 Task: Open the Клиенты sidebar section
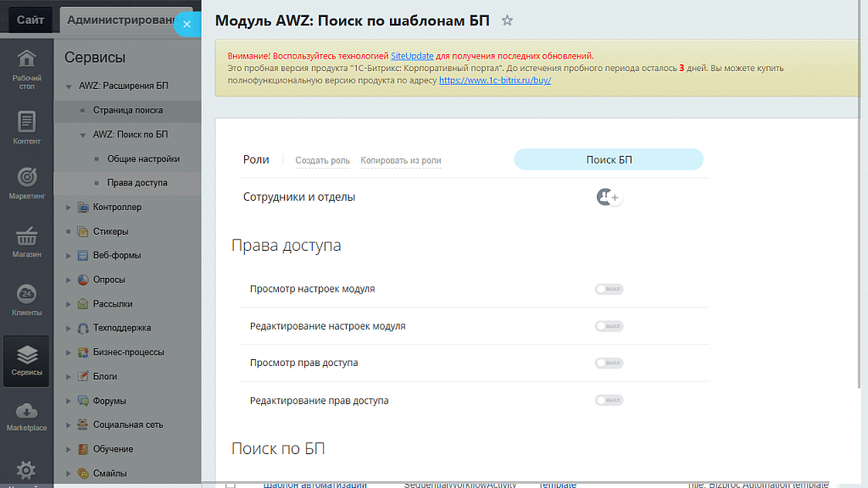click(26, 300)
